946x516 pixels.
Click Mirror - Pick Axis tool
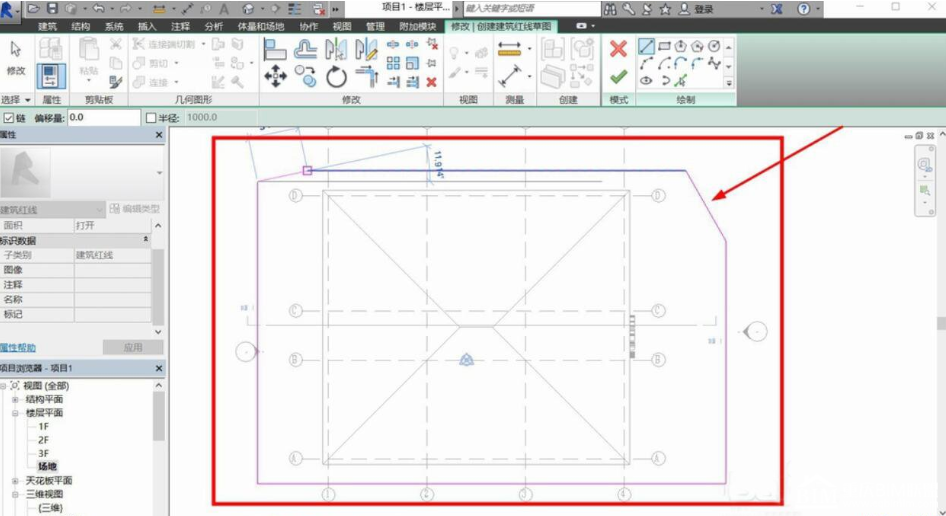pos(336,49)
